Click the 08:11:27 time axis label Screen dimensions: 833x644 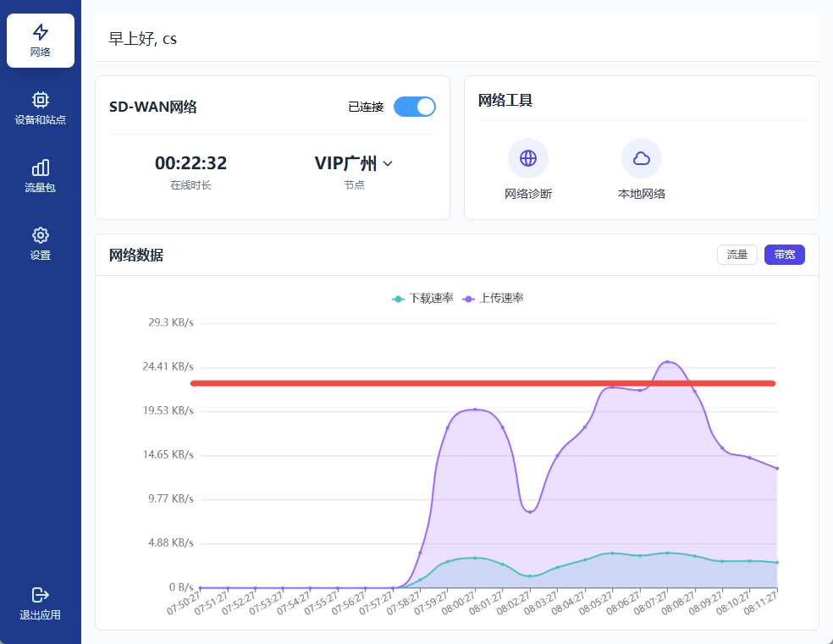pos(760,603)
